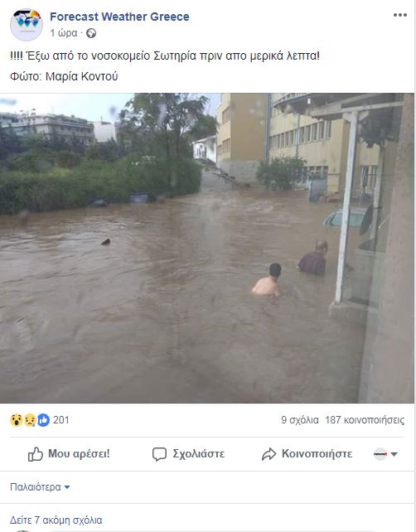Open the flooded hospital photo

(207, 248)
